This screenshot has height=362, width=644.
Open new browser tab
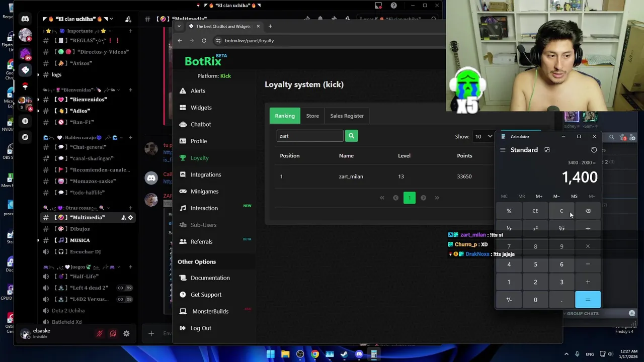click(270, 26)
